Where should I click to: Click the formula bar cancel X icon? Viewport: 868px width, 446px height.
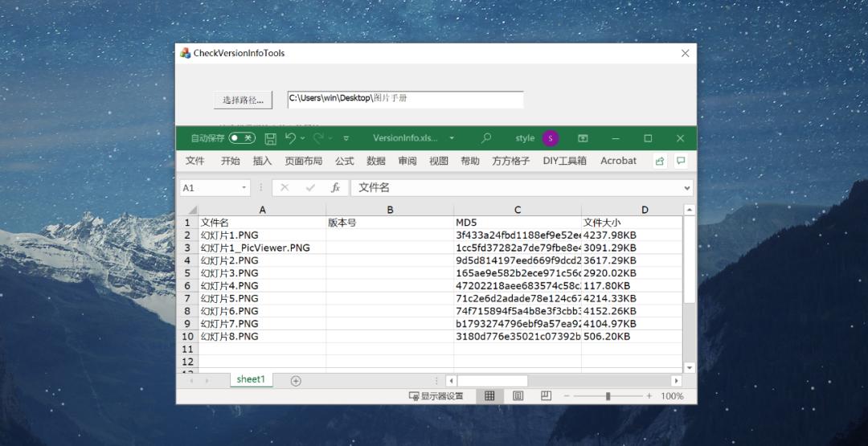tap(285, 187)
